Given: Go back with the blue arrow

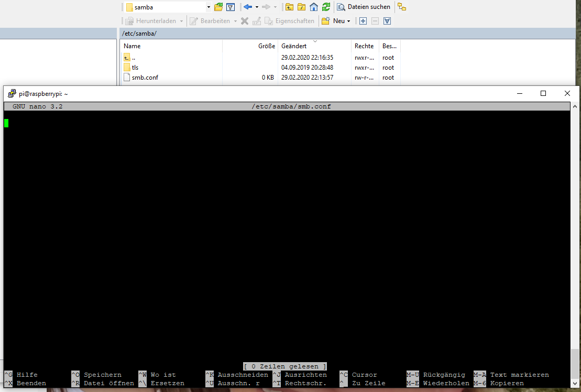Looking at the screenshot, I should pos(248,7).
